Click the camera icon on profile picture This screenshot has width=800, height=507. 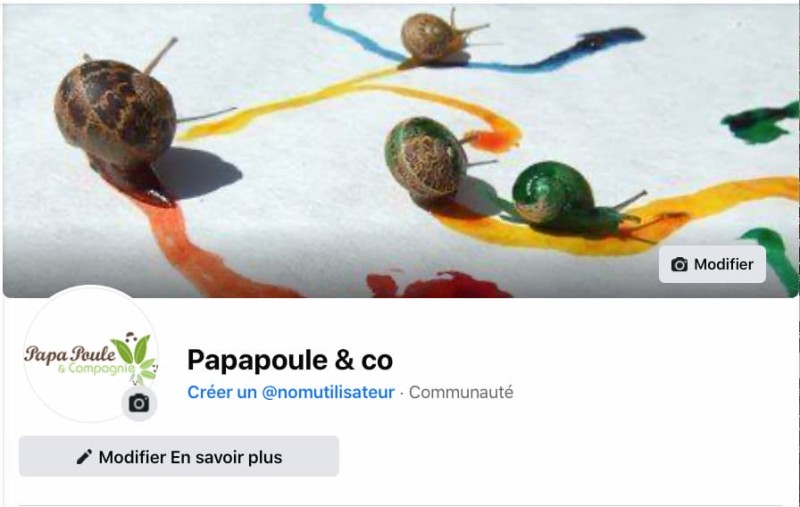139,403
